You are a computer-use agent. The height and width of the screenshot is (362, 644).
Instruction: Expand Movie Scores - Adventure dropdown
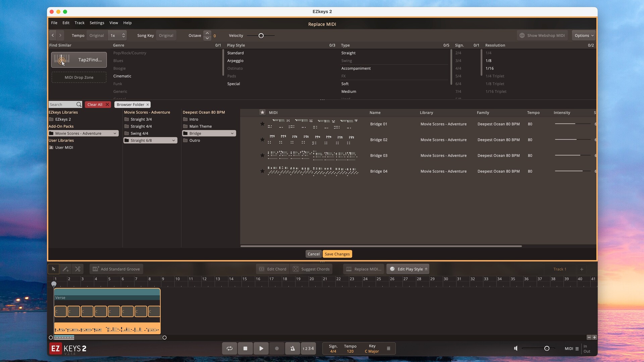click(115, 133)
